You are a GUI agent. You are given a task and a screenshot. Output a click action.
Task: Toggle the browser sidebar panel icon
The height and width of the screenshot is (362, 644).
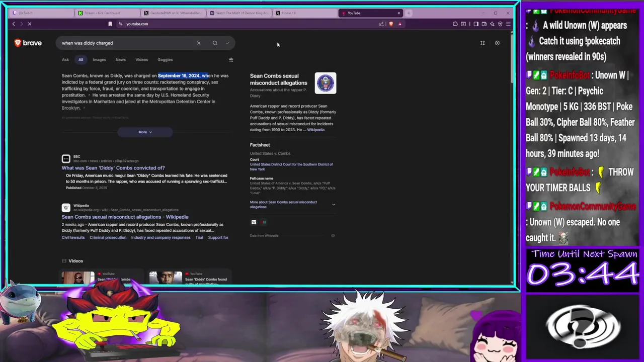pos(476,24)
